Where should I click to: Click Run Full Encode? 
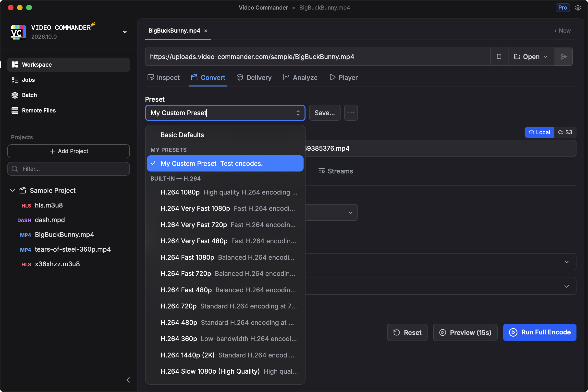(540, 332)
